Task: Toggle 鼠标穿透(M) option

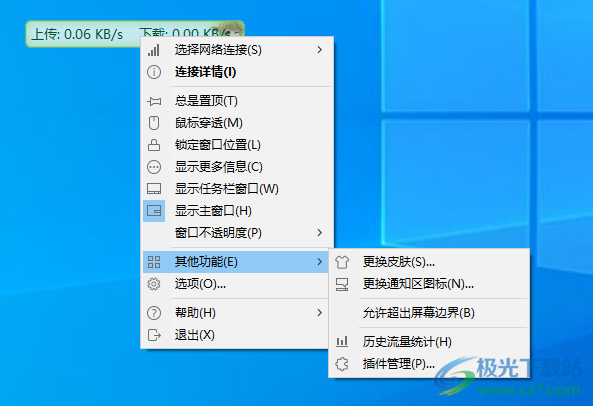Action: [237, 123]
